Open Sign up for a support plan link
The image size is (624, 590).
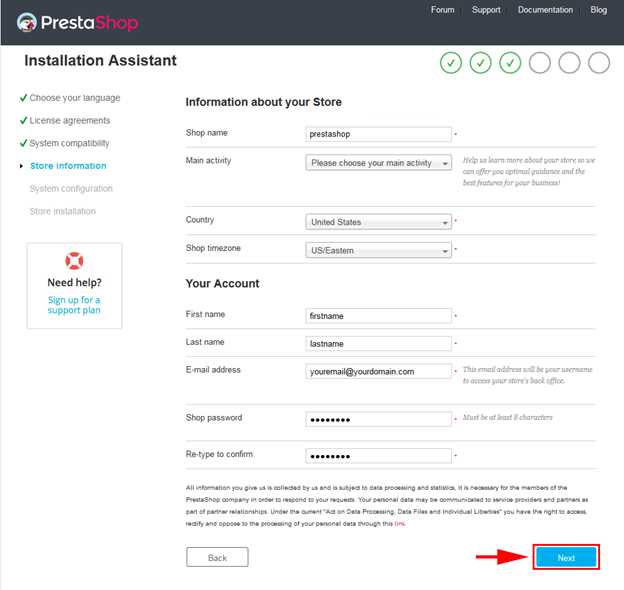[x=74, y=305]
